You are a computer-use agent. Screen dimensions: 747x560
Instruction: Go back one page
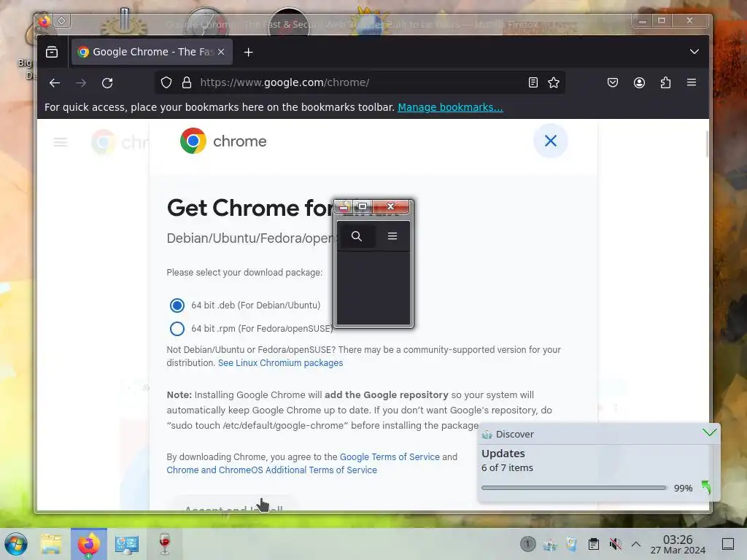click(55, 83)
